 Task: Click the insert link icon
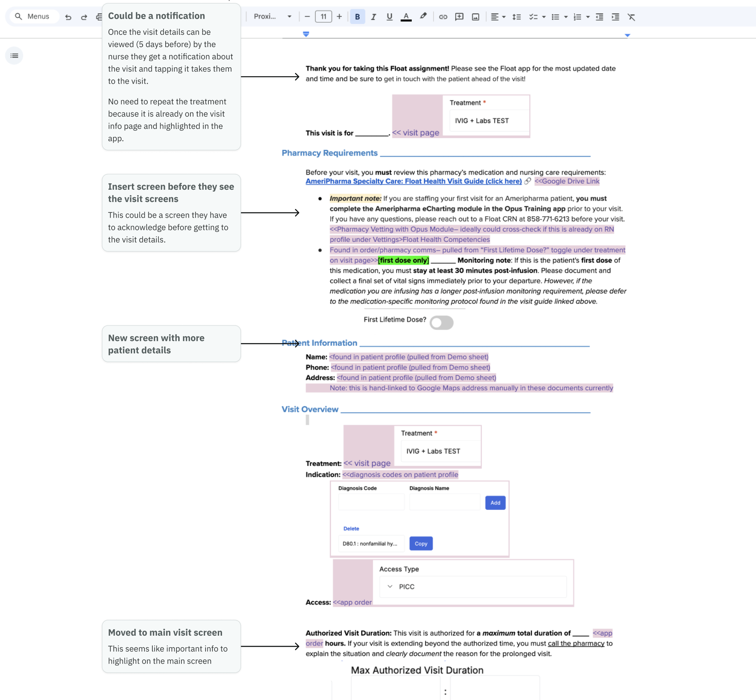click(x=443, y=17)
